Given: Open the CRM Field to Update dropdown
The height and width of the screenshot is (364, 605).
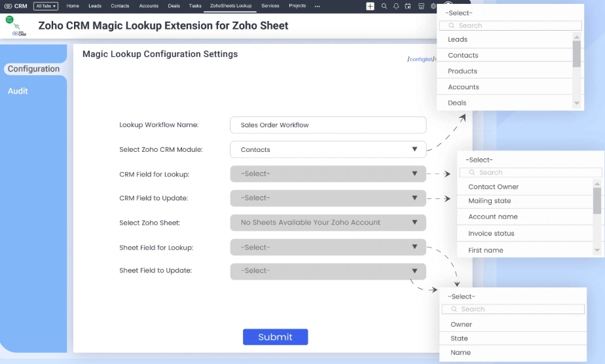Looking at the screenshot, I should click(x=328, y=198).
